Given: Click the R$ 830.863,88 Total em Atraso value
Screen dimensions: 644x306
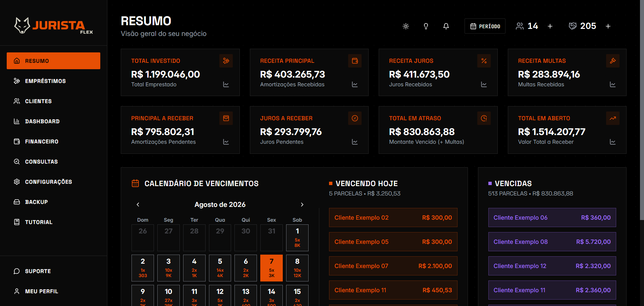Looking at the screenshot, I should pyautogui.click(x=422, y=132).
